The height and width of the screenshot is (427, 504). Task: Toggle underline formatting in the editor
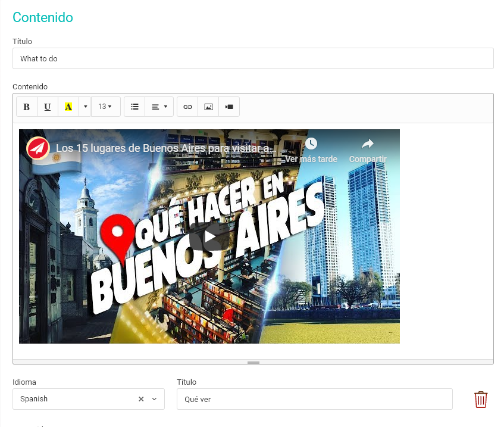click(48, 107)
